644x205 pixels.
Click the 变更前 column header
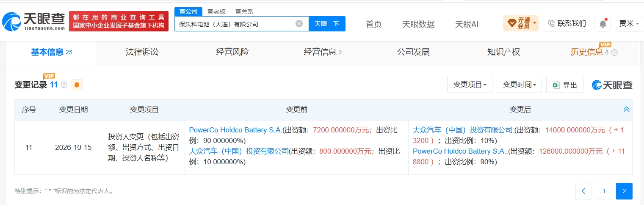point(297,110)
